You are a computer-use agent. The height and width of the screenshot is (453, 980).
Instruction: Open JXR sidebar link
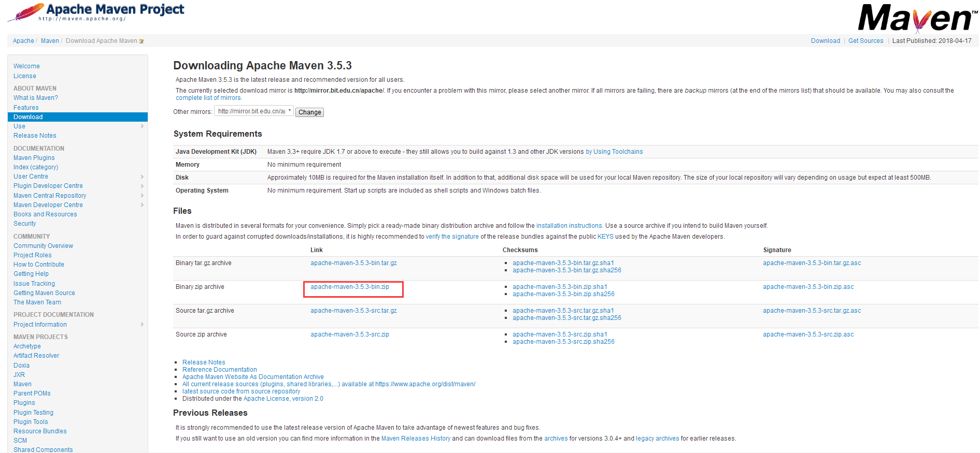(19, 375)
